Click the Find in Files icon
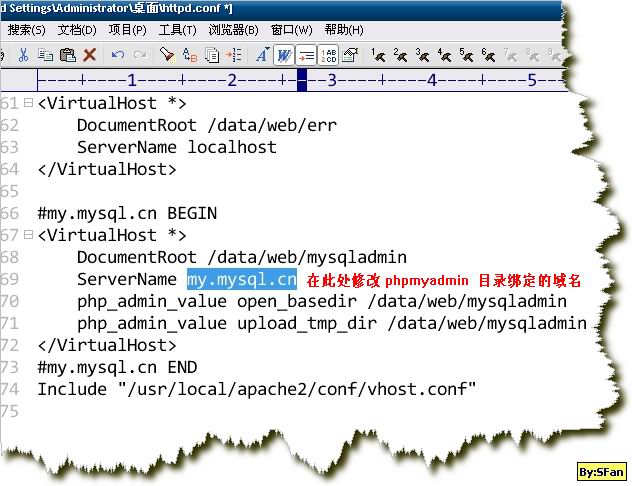This screenshot has width=632, height=486. 212,55
